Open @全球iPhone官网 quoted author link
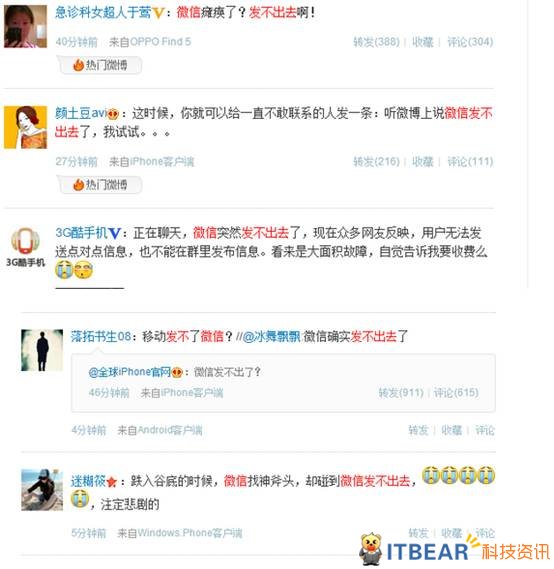 (x=130, y=372)
